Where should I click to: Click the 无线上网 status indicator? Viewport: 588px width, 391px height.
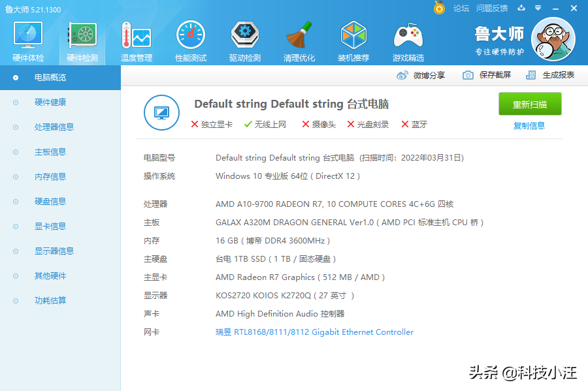pyautogui.click(x=265, y=124)
